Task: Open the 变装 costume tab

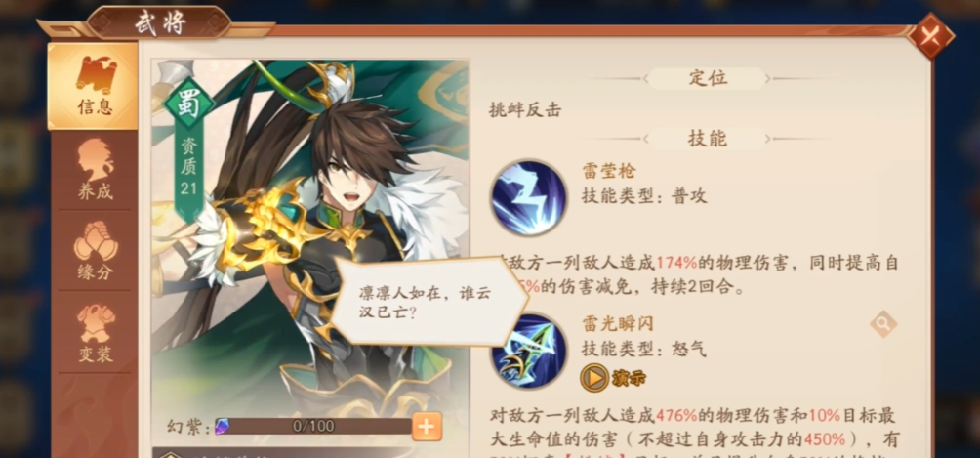Action: coord(95,332)
